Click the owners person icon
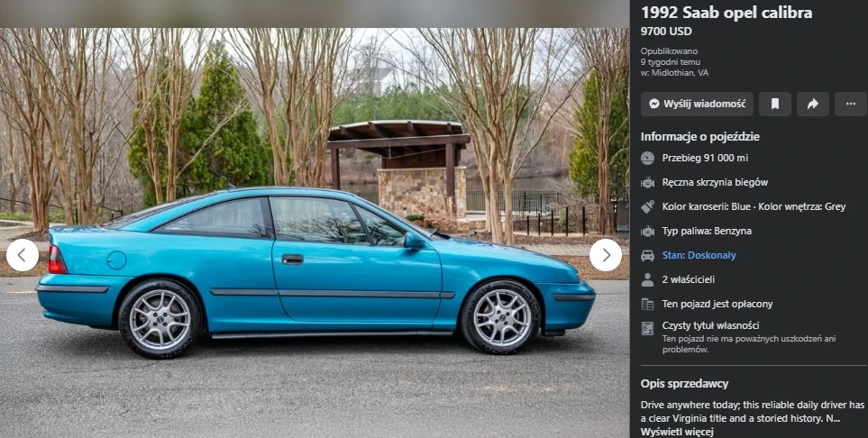Image resolution: width=868 pixels, height=438 pixels. tap(647, 279)
